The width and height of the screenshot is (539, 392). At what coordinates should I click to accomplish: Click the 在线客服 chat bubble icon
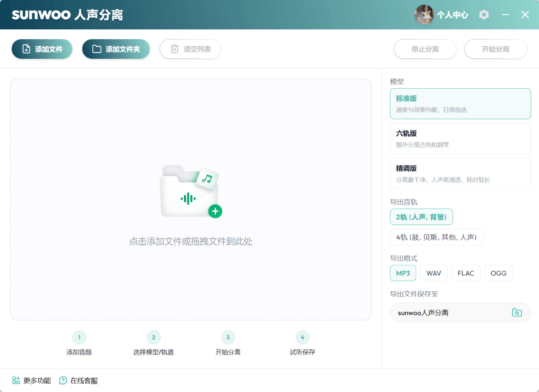[63, 381]
